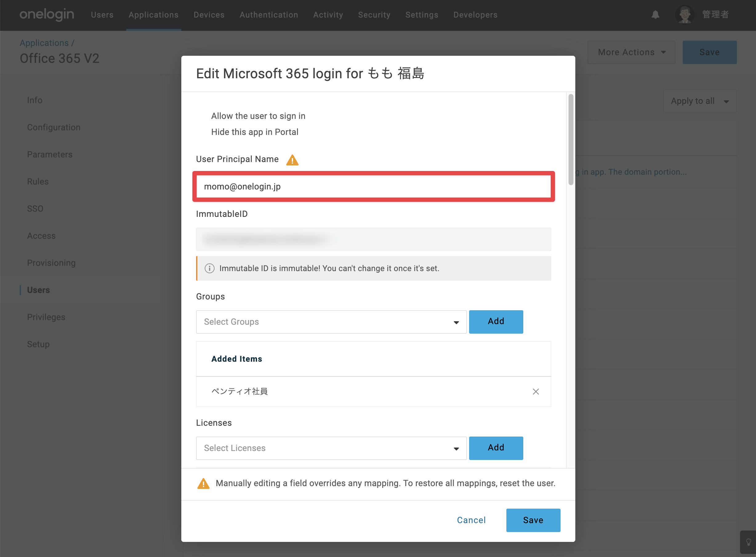Click the 'ImmutableID' field label

point(222,214)
